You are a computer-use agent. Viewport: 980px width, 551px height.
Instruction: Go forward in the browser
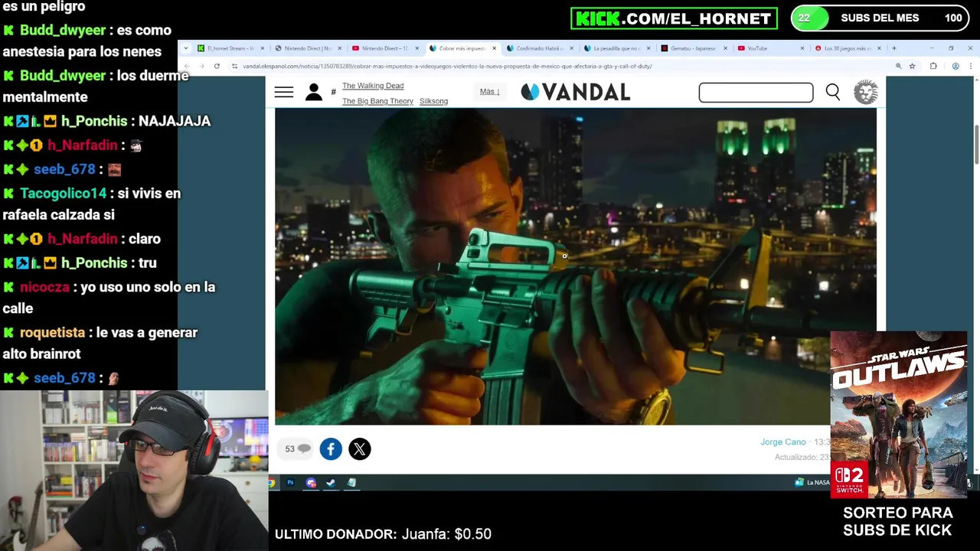pyautogui.click(x=201, y=66)
